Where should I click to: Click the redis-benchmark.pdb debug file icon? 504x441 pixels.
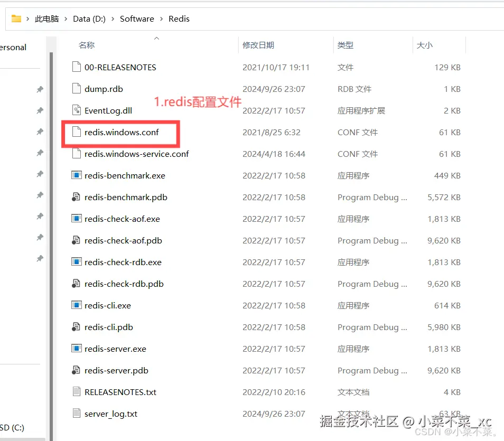76,196
